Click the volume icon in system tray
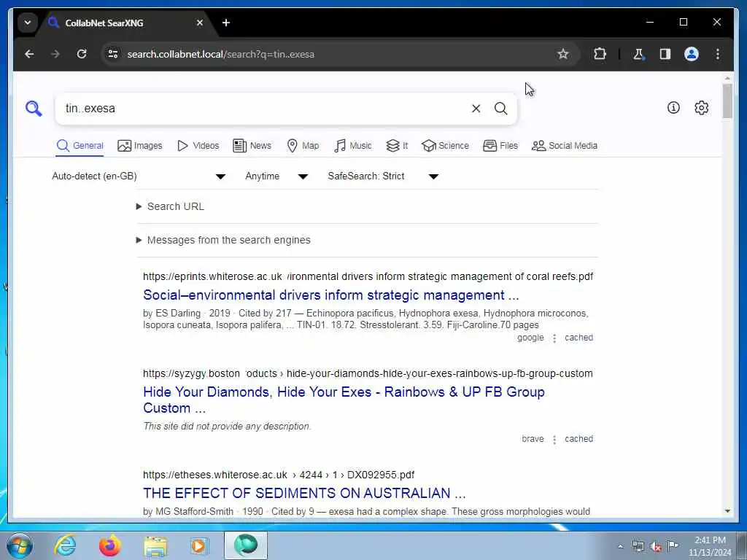 pos(656,546)
